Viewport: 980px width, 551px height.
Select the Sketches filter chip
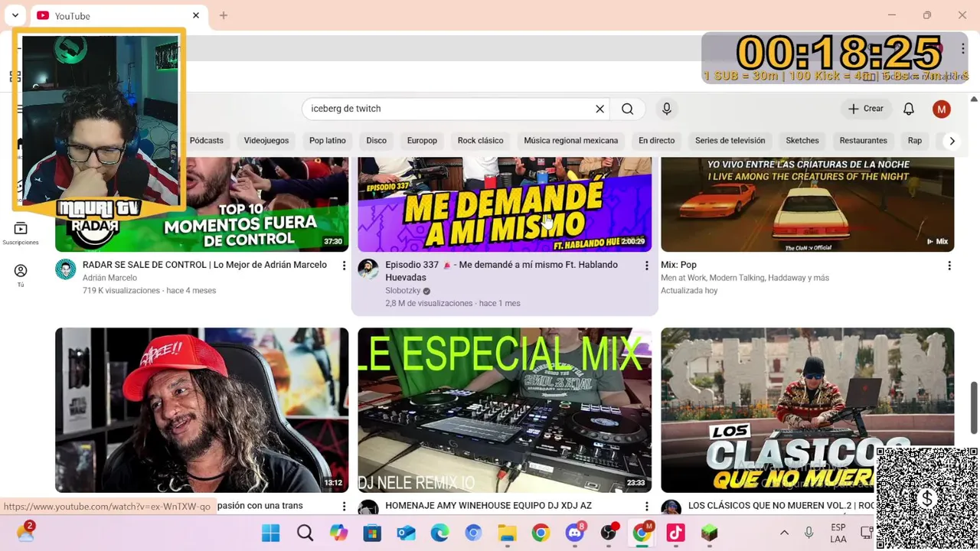point(802,141)
